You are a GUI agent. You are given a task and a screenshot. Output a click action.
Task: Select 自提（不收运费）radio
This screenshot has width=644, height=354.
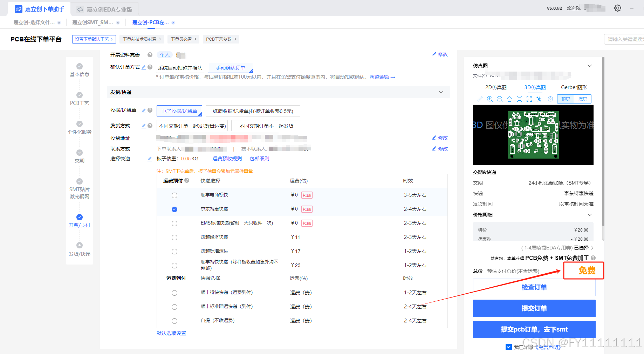click(174, 321)
